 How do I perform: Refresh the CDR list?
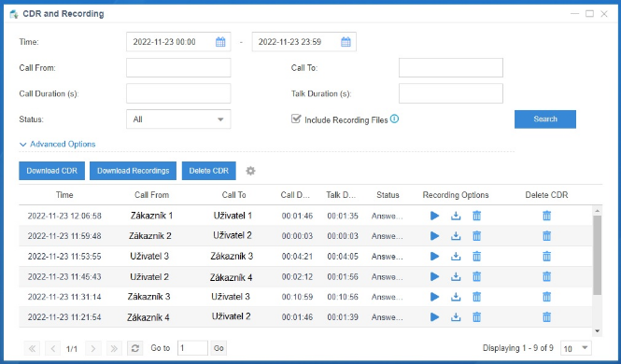pyautogui.click(x=135, y=348)
